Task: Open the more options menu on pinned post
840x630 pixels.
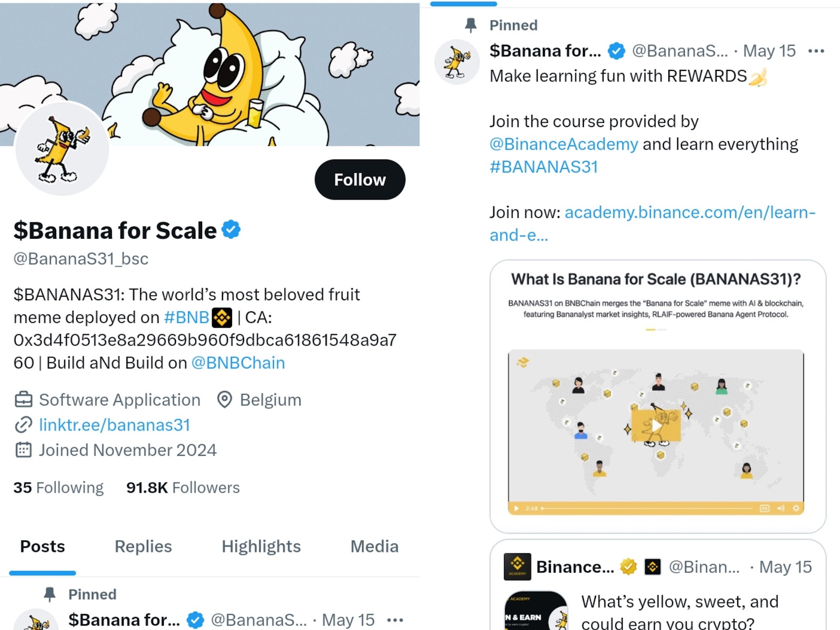Action: click(816, 51)
